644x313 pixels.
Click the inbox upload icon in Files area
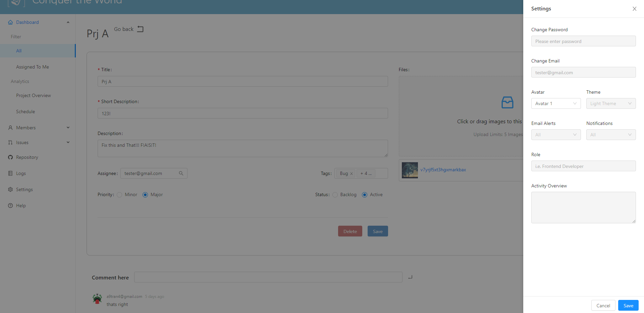507,102
